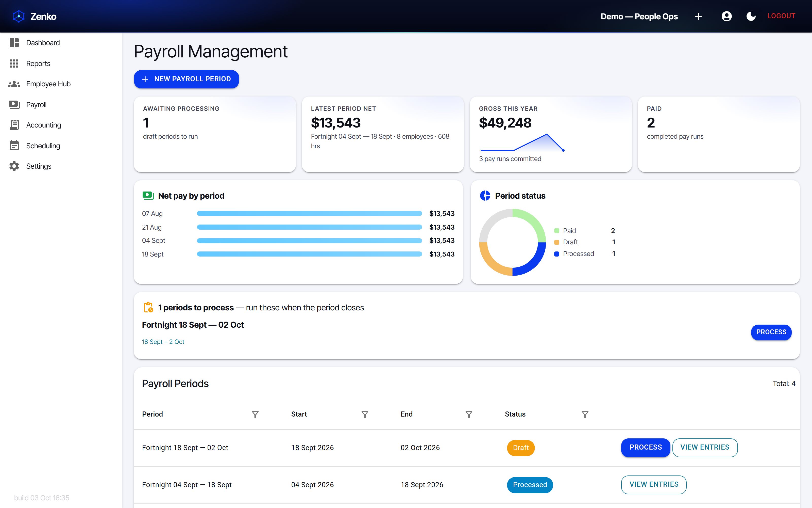
Task: Click the Period column header
Action: 152,414
